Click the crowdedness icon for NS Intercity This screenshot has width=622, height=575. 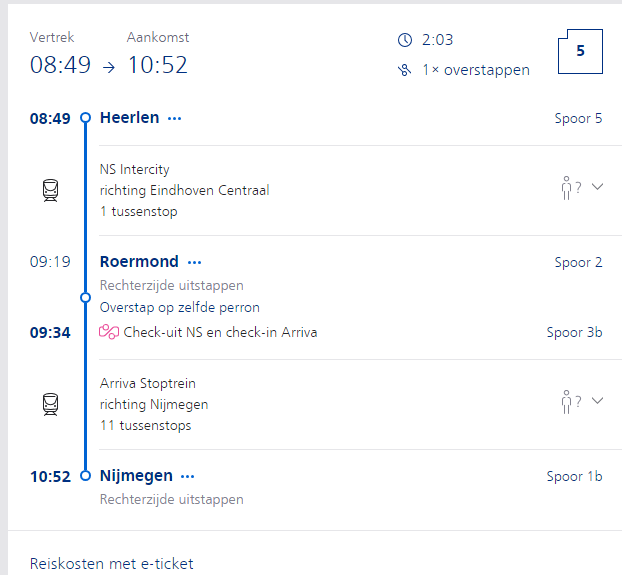(568, 187)
